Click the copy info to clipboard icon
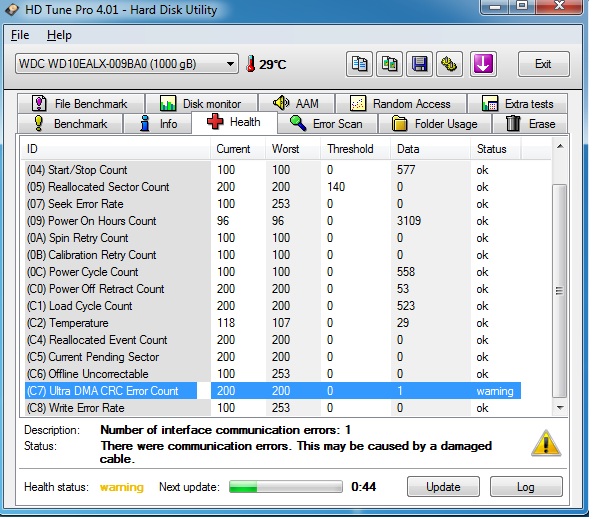Screen dimensions: 597x519 359,64
